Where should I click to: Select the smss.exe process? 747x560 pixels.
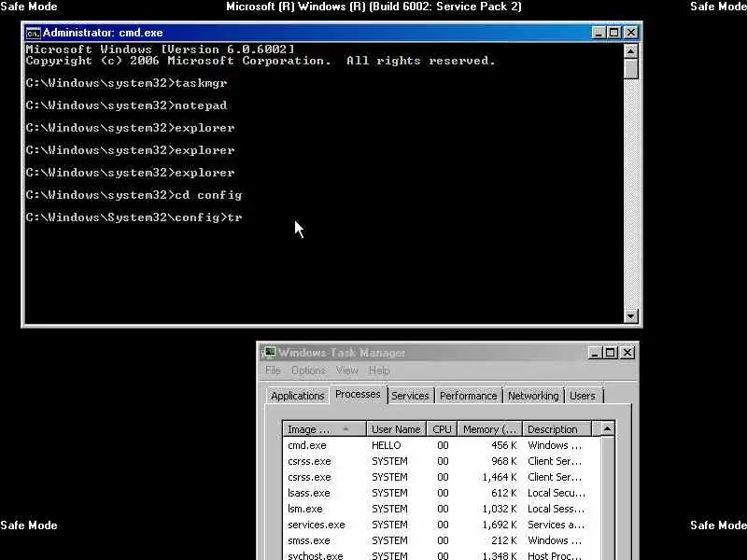(x=442, y=540)
